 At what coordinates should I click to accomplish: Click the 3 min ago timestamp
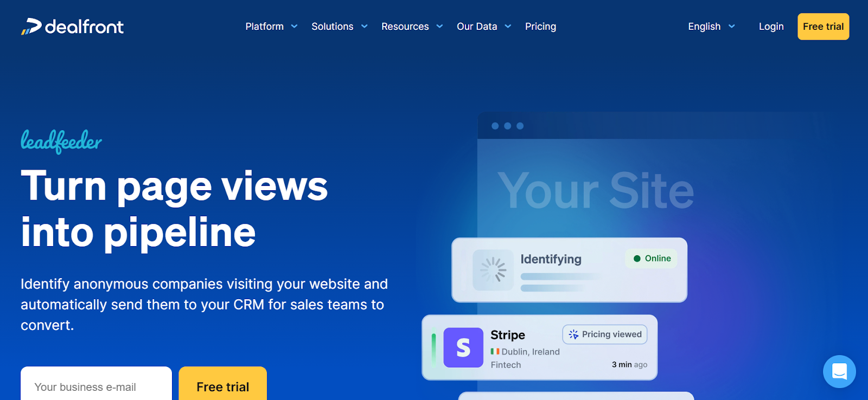click(629, 365)
